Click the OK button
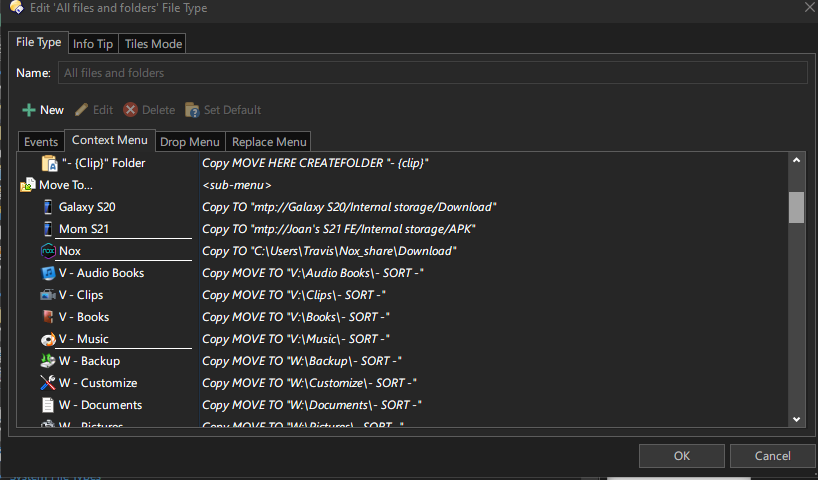Image resolution: width=818 pixels, height=480 pixels. (x=681, y=456)
